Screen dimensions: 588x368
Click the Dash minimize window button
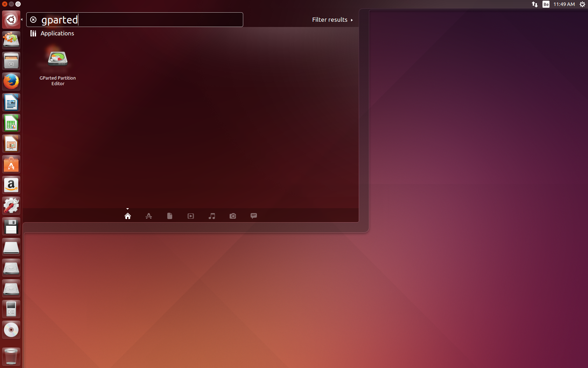click(x=11, y=4)
